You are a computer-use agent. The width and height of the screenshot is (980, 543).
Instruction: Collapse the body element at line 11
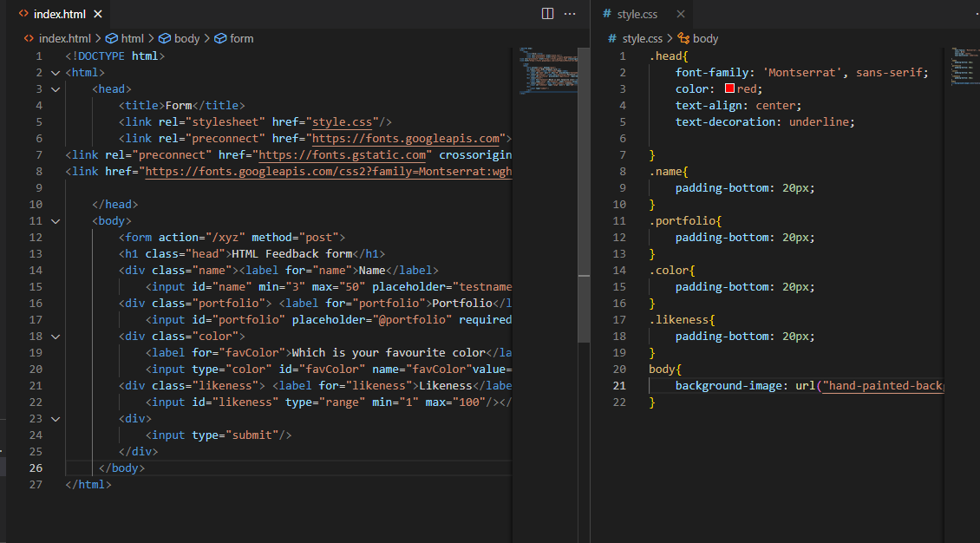[x=55, y=220]
